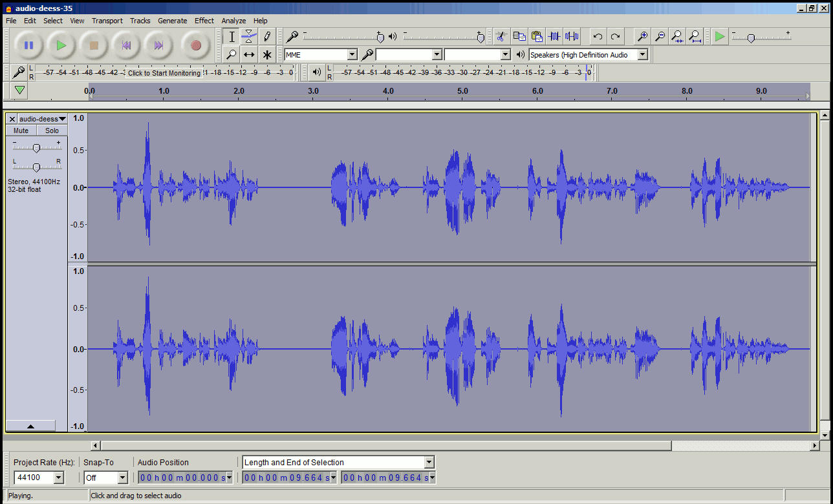Screen dimensions: 833x504
Task: Open the Snap-To Off dropdown
Action: coord(123,478)
